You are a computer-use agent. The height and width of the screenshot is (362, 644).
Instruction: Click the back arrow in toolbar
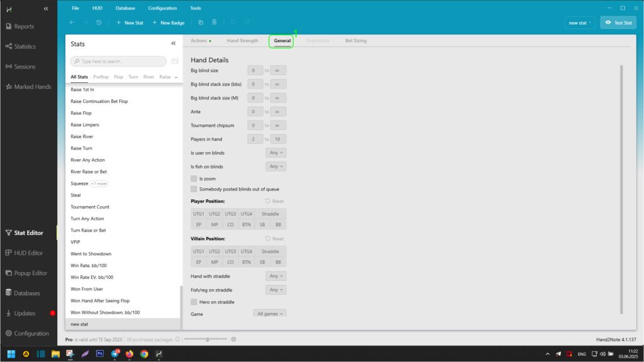(72, 23)
